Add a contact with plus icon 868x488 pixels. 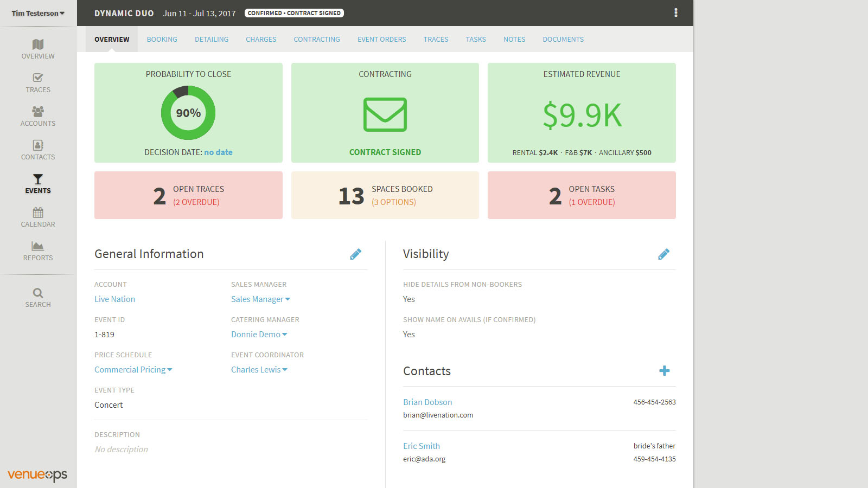(664, 371)
